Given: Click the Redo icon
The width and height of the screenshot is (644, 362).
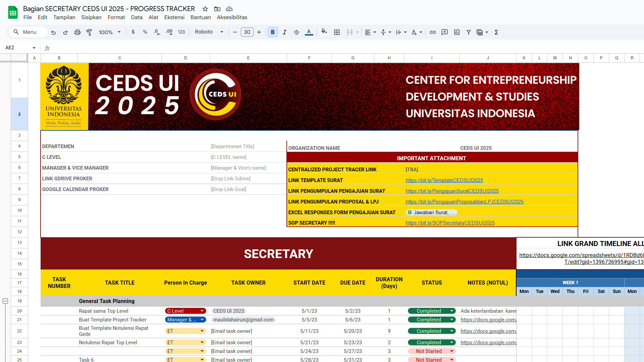Looking at the screenshot, I should (x=65, y=32).
